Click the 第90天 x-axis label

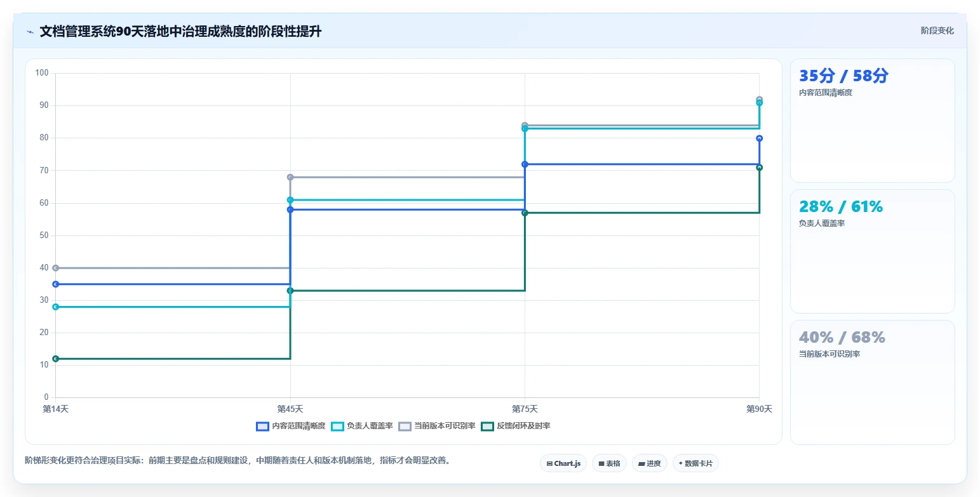(759, 409)
